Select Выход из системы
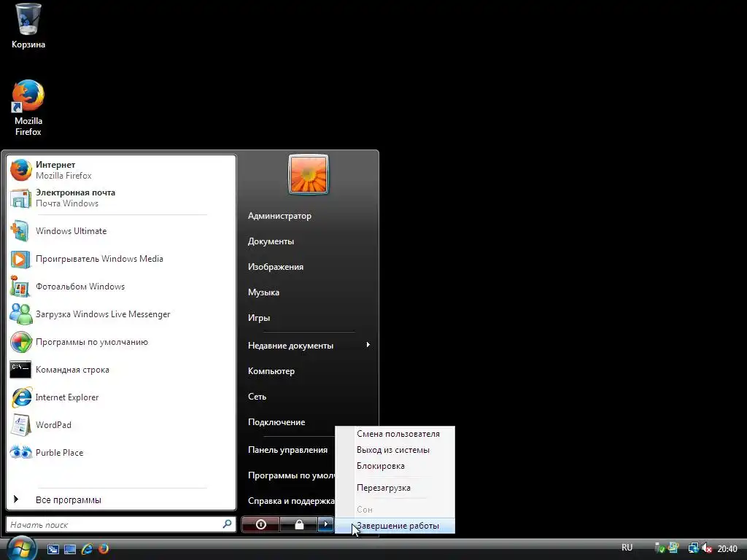 395,449
